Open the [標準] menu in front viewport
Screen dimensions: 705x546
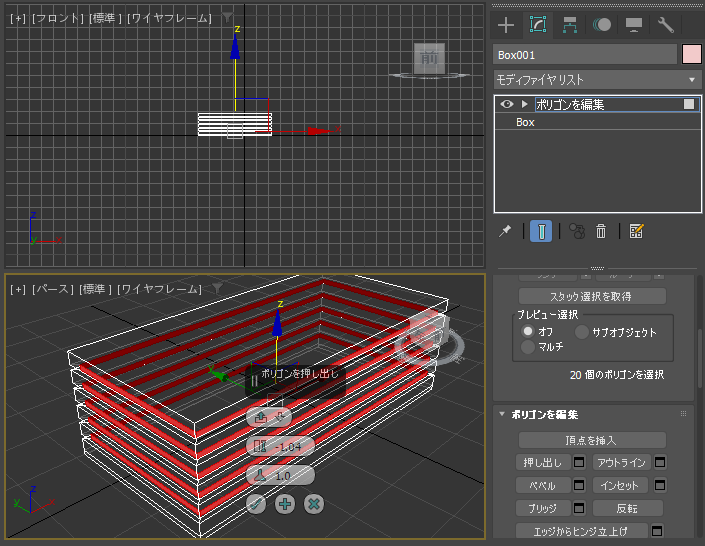coord(105,18)
